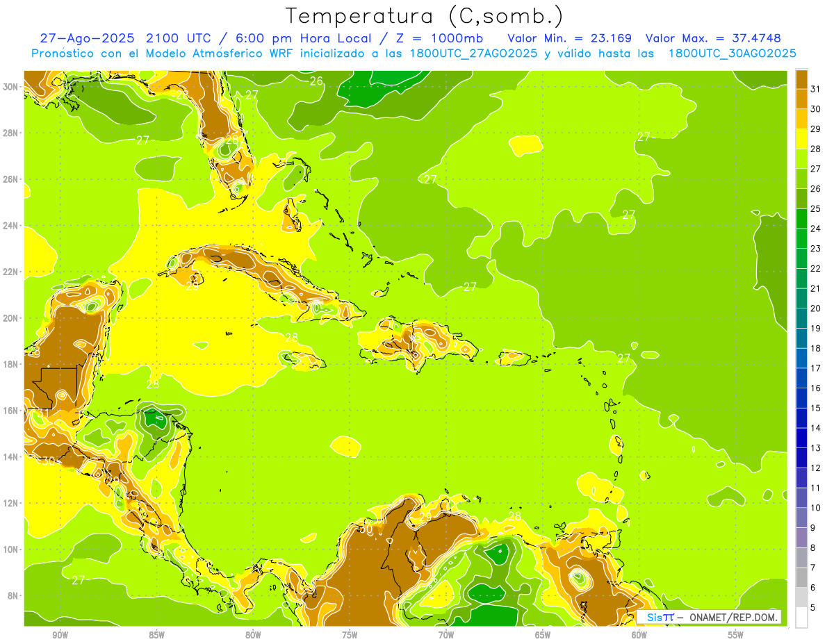Click the "60W" longitude axis label
834x644 pixels.
point(639,635)
